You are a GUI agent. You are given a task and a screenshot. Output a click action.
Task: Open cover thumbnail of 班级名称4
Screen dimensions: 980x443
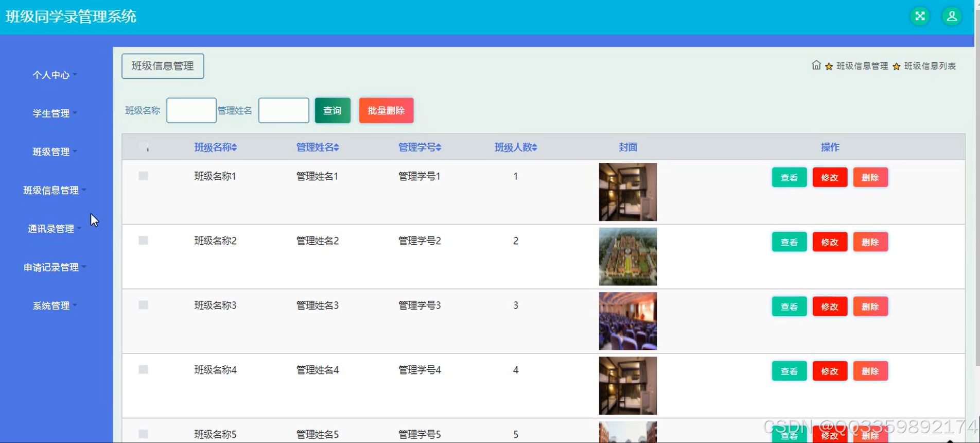click(628, 386)
